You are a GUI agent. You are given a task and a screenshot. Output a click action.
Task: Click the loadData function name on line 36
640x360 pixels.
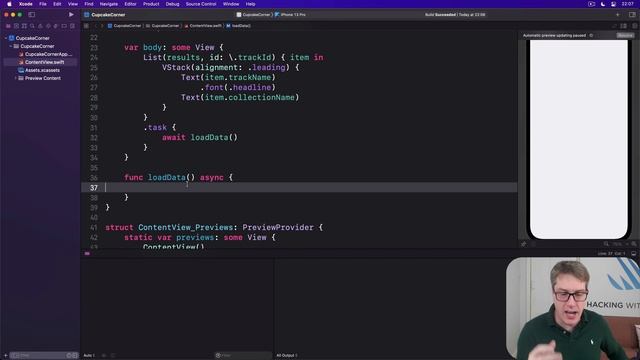pyautogui.click(x=167, y=178)
